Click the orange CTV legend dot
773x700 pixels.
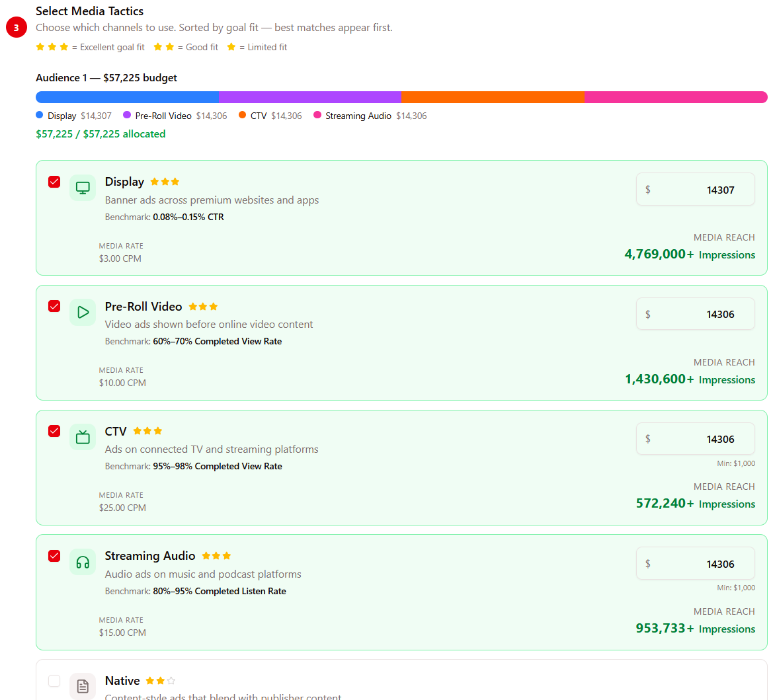[242, 115]
